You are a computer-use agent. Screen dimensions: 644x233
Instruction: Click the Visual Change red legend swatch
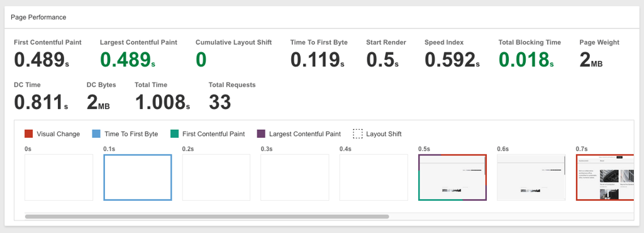29,134
